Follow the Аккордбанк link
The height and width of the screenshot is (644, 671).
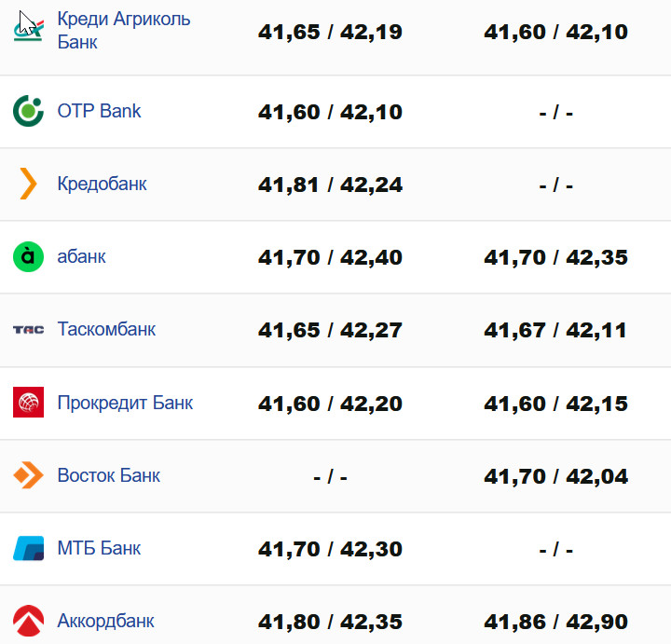105,621
